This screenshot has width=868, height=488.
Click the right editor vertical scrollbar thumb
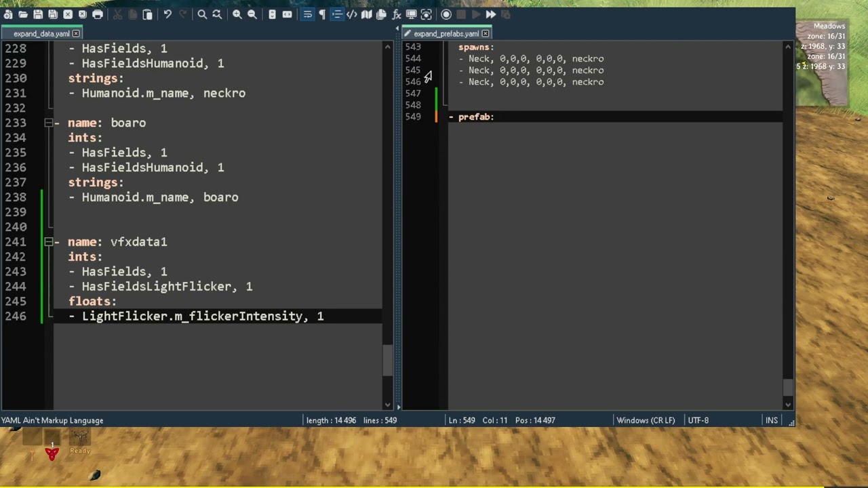pyautogui.click(x=788, y=387)
